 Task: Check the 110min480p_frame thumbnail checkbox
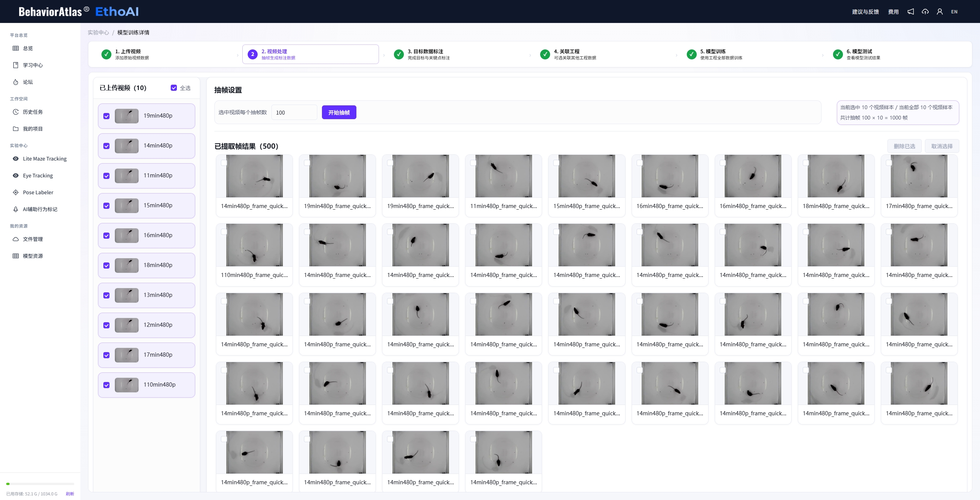[x=224, y=232]
